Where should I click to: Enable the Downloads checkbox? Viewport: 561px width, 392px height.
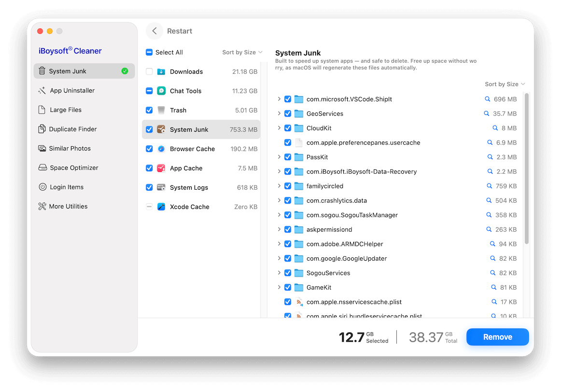click(x=150, y=71)
